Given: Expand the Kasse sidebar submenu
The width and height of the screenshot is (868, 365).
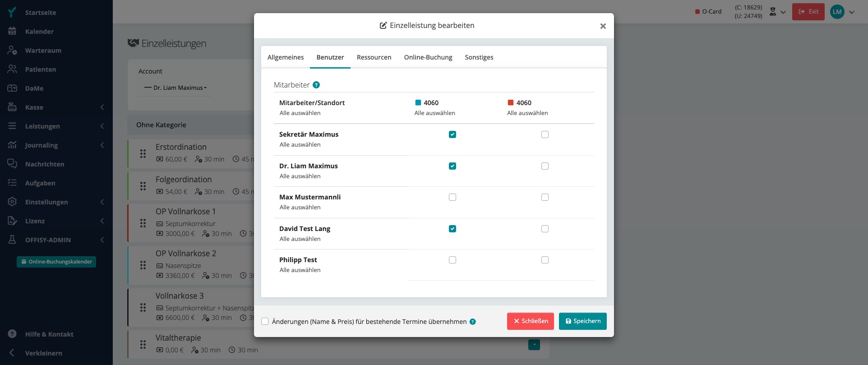Looking at the screenshot, I should click(x=102, y=107).
